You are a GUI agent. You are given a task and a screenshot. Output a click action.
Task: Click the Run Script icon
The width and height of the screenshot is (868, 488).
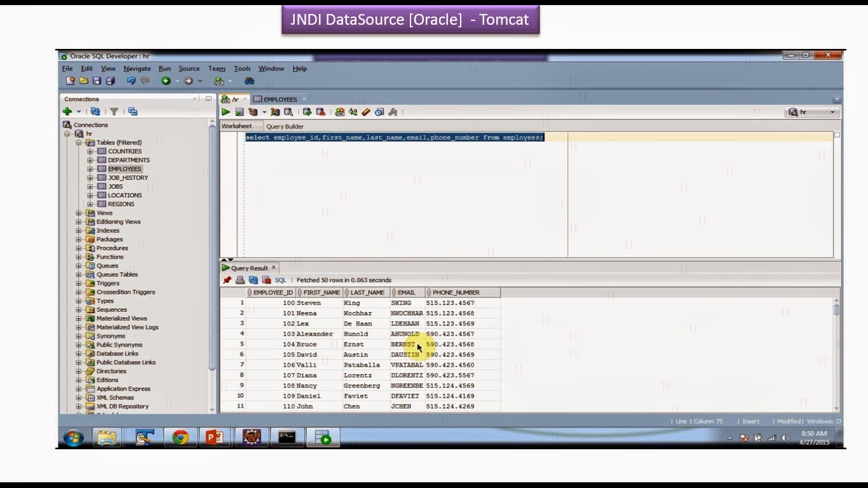click(x=239, y=112)
